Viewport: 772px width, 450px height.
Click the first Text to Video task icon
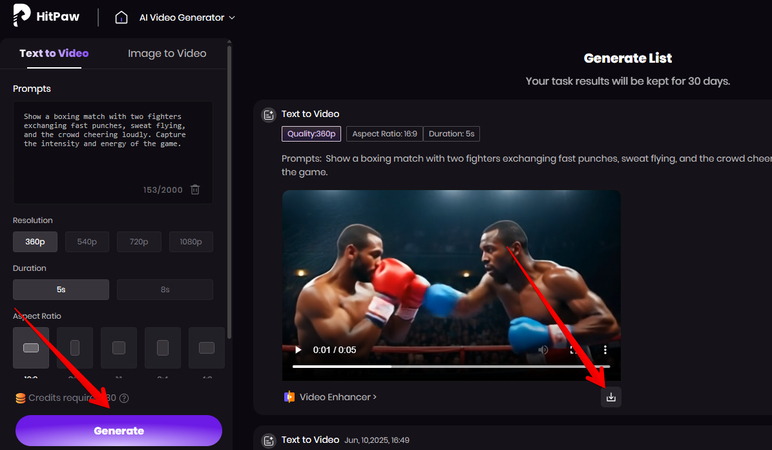pyautogui.click(x=268, y=115)
